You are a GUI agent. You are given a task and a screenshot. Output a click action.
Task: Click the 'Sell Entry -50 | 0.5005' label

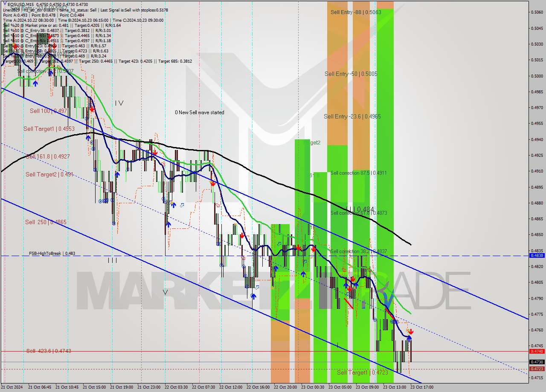[x=351, y=74]
